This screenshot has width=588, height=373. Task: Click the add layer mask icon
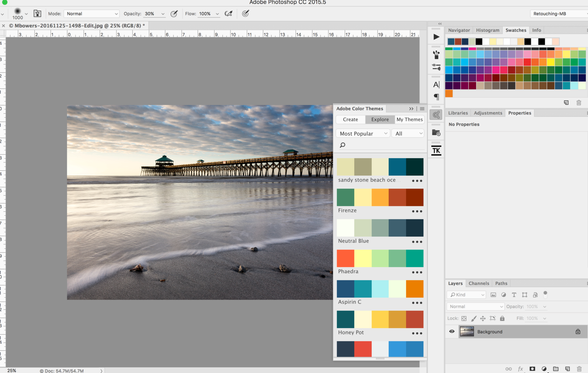point(532,369)
